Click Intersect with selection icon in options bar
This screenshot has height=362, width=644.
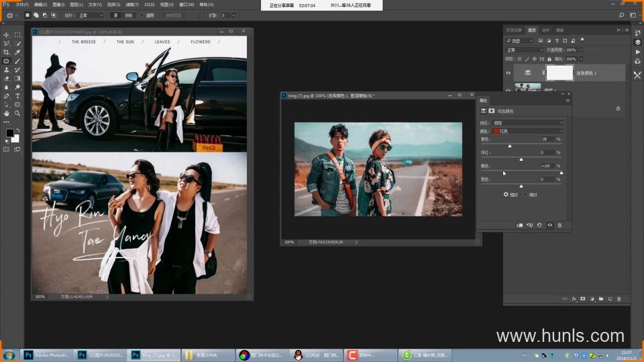[x=54, y=15]
